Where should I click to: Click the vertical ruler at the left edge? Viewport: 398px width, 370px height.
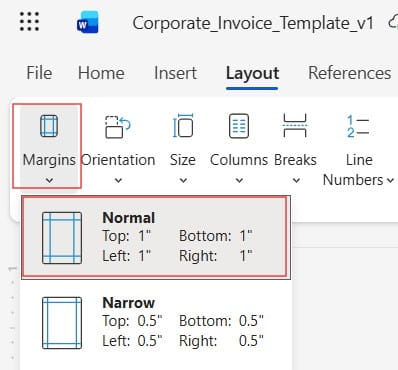13,313
